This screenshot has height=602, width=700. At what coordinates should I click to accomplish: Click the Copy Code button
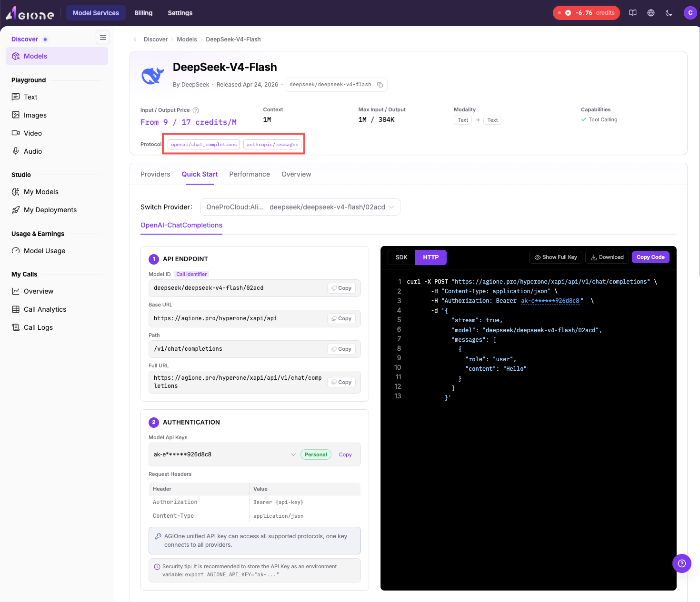(650, 257)
